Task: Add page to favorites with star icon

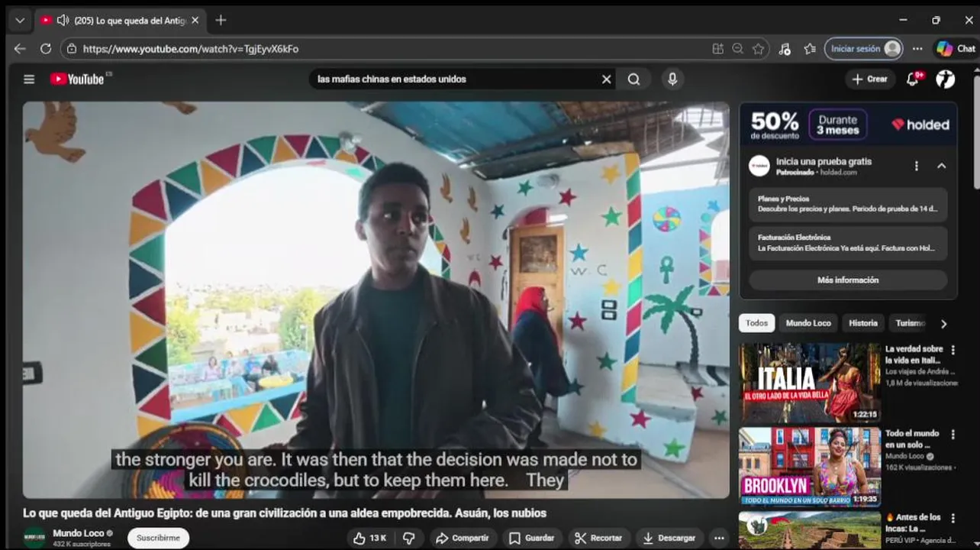Action: 758,49
